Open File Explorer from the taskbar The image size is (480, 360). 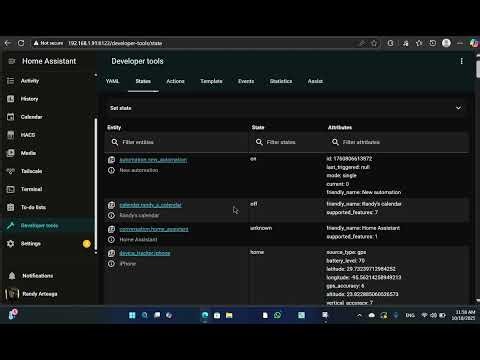(229, 315)
